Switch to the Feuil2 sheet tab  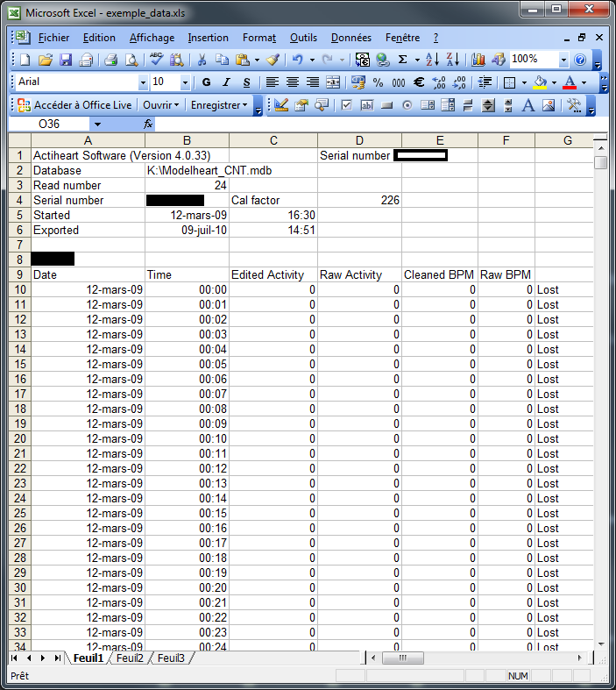(130, 658)
